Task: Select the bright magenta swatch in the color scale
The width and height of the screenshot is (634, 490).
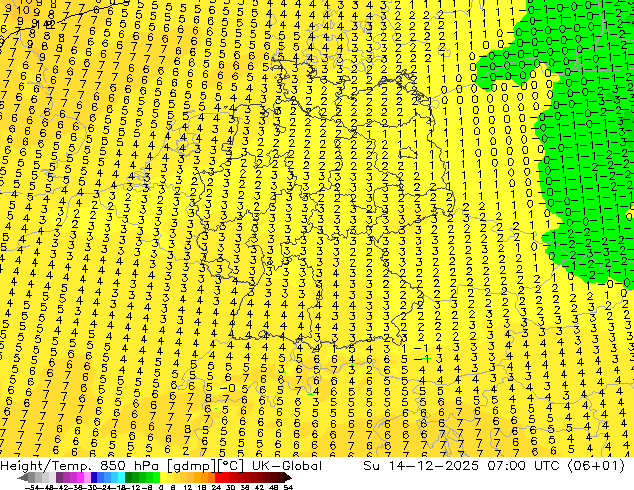Action: (80, 477)
